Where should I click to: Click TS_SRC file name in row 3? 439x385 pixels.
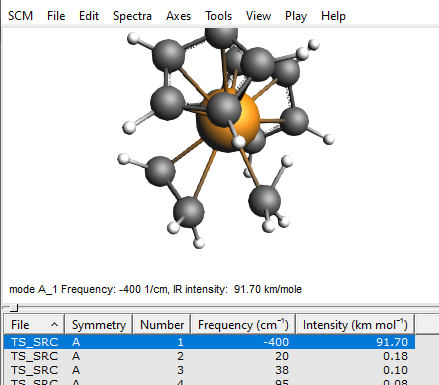(35, 370)
